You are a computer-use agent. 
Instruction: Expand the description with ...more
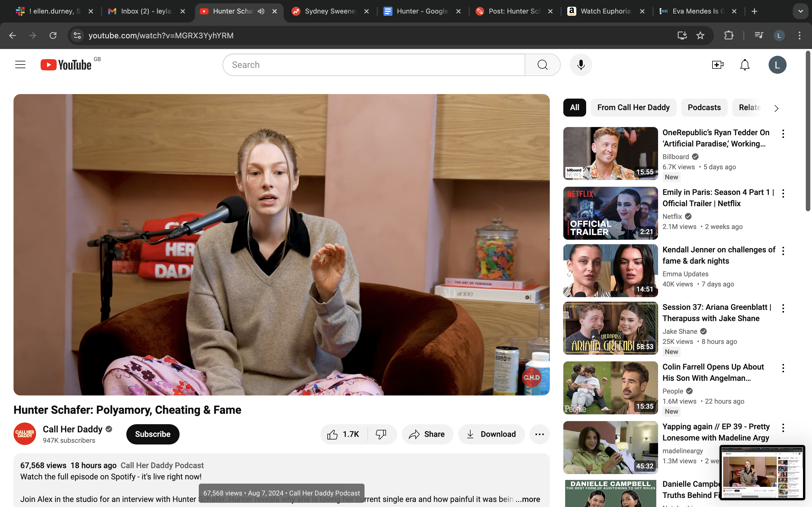tap(528, 499)
